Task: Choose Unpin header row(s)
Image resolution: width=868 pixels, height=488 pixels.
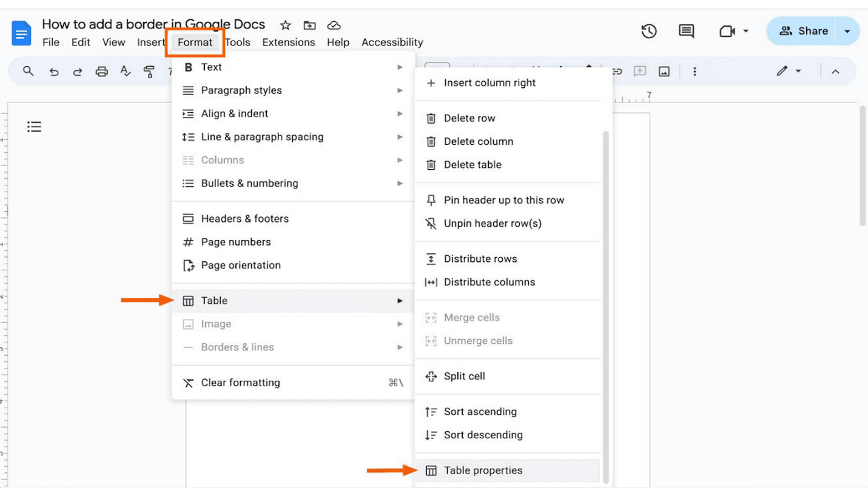Action: tap(508, 223)
